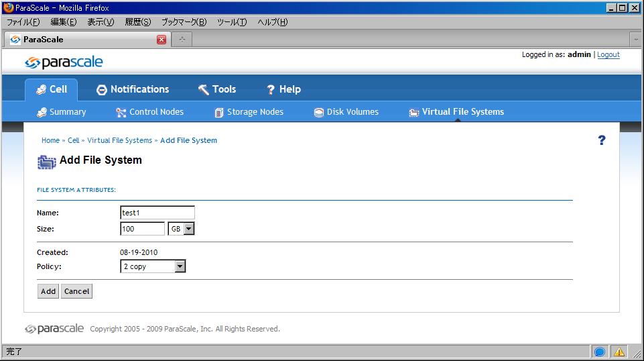Open a new browser tab
This screenshot has height=361, width=644.
pos(181,40)
